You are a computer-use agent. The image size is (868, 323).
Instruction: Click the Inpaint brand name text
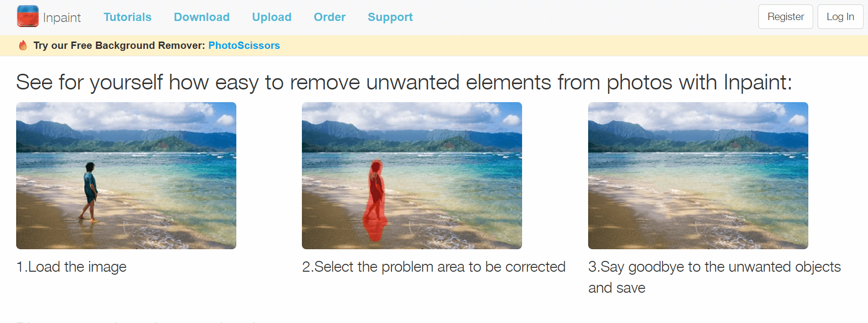62,17
